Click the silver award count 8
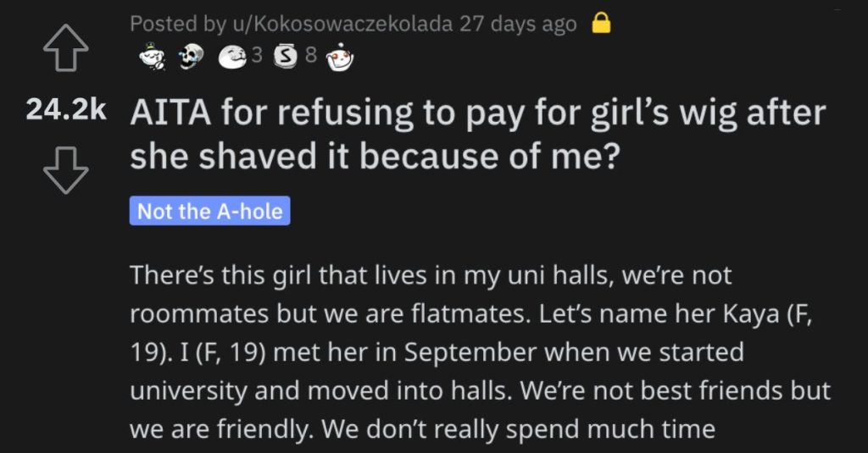The image size is (868, 453). pyautogui.click(x=310, y=55)
